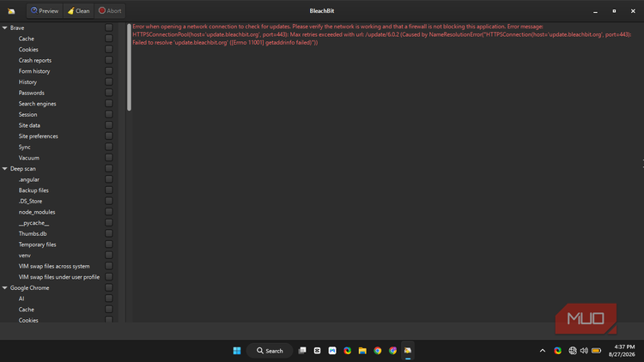The image size is (644, 362).
Task: Click the Clean broom button
Action: (x=78, y=10)
